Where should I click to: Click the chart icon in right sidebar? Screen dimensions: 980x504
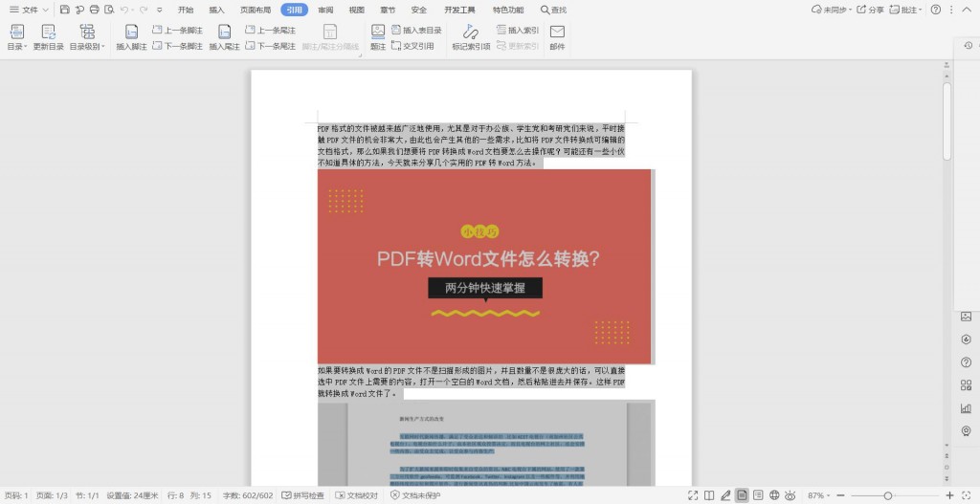[x=967, y=407]
